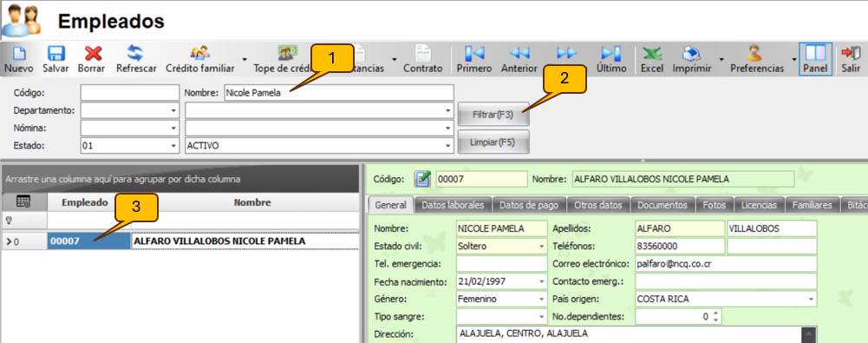This screenshot has height=343, width=868.
Task: Click the edit icon beside Código 00007
Action: (x=423, y=179)
